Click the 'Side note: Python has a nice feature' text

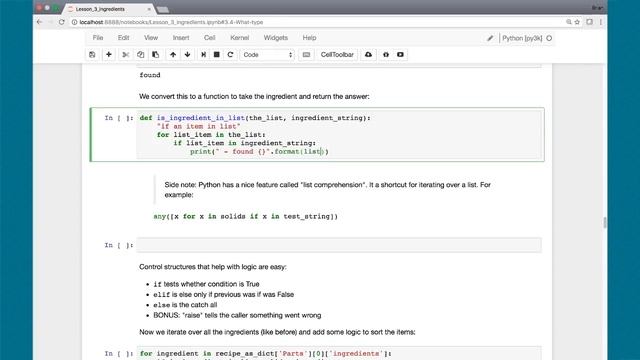coord(327,190)
